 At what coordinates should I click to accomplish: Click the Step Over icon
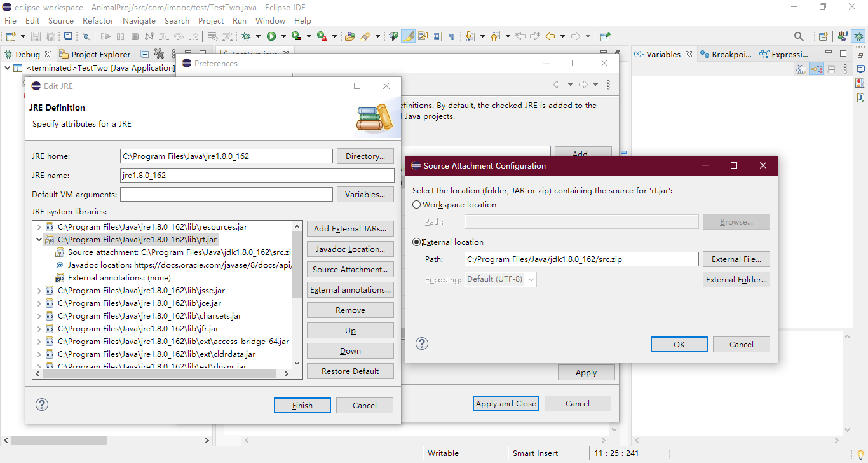(180, 36)
